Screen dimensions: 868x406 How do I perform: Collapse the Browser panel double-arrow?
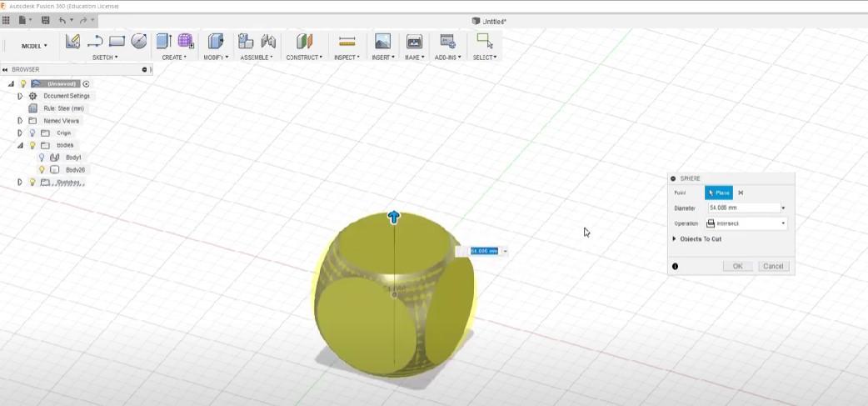coord(5,70)
